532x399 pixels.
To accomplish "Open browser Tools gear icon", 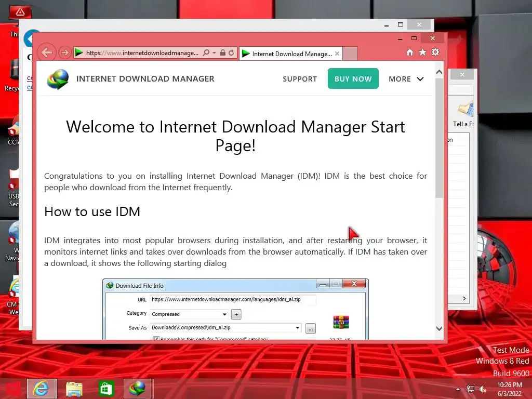I will (x=435, y=52).
